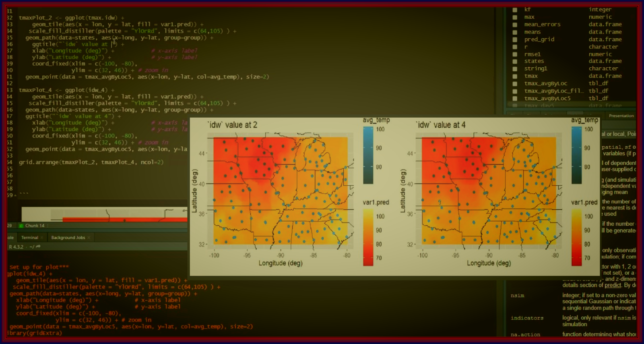Click the mean_errors variable name
Image resolution: width=644 pixels, height=344 pixels.
[542, 25]
